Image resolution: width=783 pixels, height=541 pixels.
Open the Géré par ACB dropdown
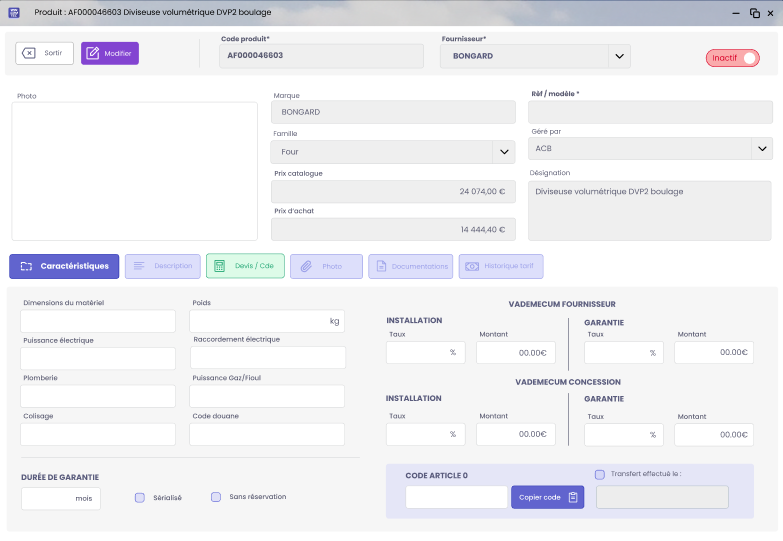(x=762, y=149)
